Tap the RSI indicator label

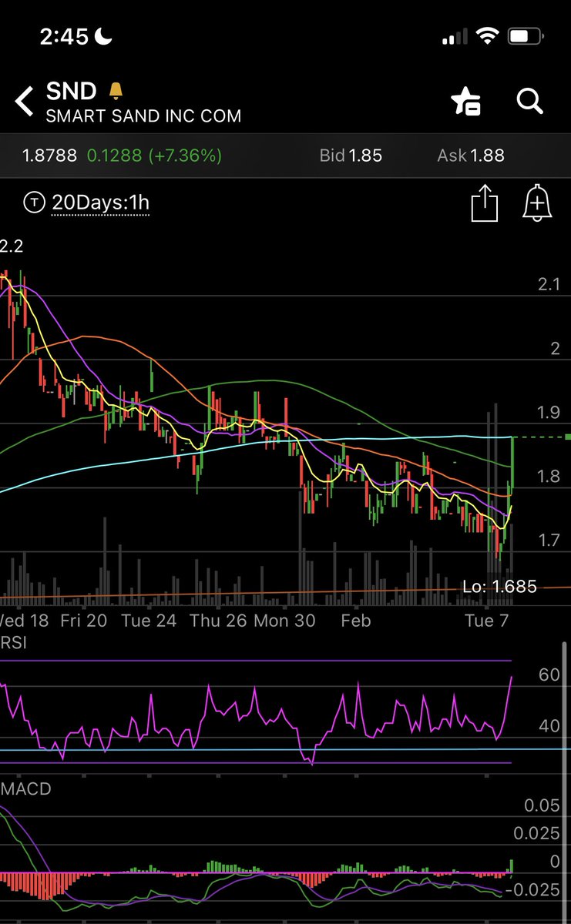[x=13, y=643]
